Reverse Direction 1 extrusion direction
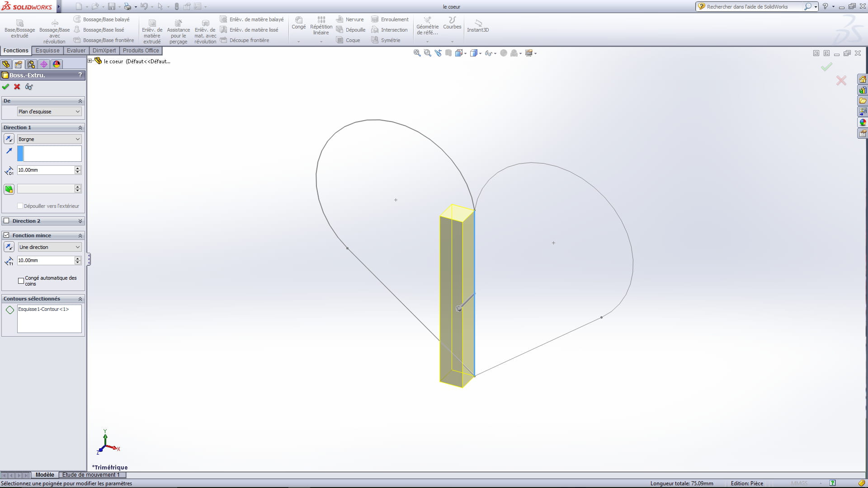This screenshot has height=488, width=868. pos(9,139)
